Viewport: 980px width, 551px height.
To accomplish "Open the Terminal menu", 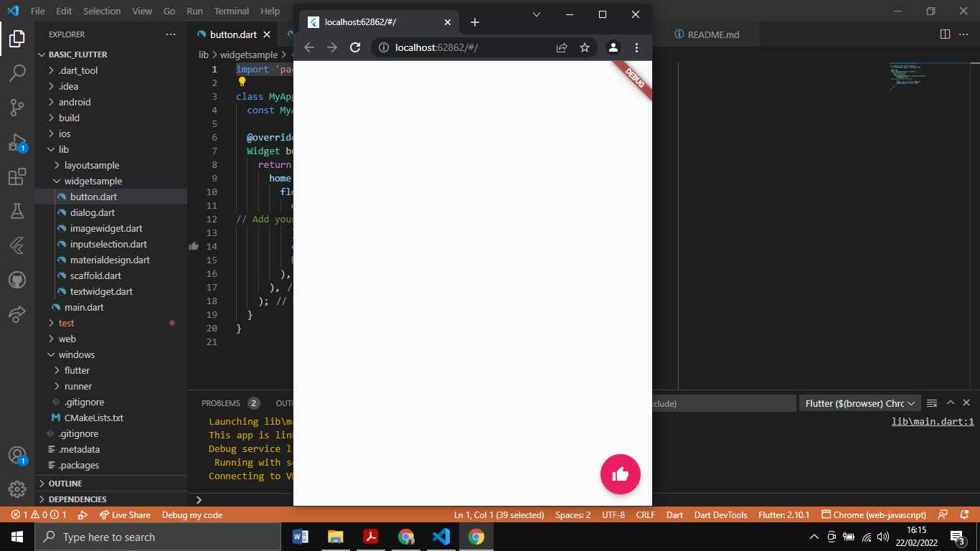I will (x=231, y=11).
